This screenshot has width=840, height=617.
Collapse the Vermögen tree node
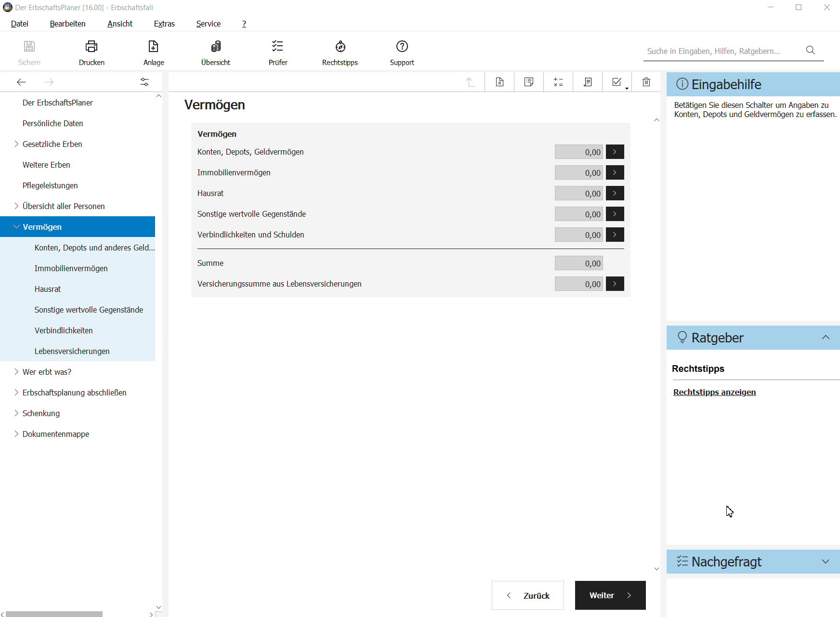16,227
